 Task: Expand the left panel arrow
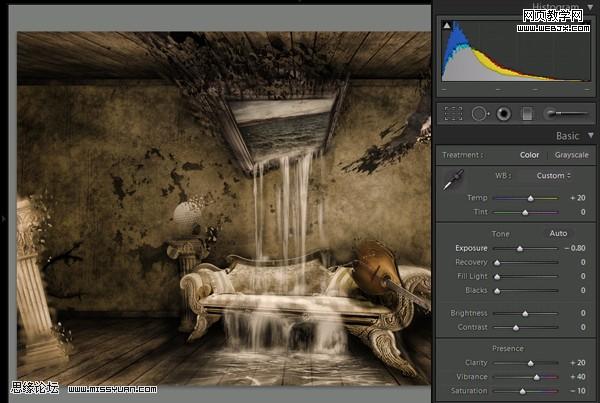pyautogui.click(x=3, y=219)
